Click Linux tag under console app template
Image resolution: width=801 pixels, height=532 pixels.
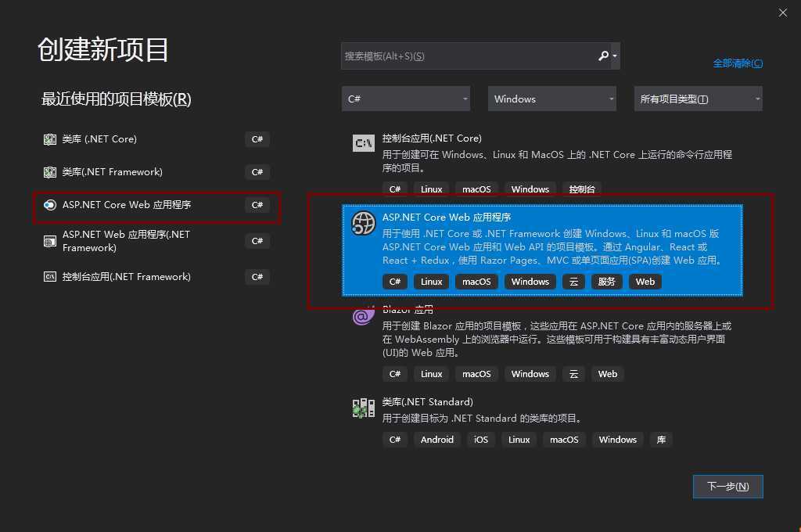coord(431,189)
